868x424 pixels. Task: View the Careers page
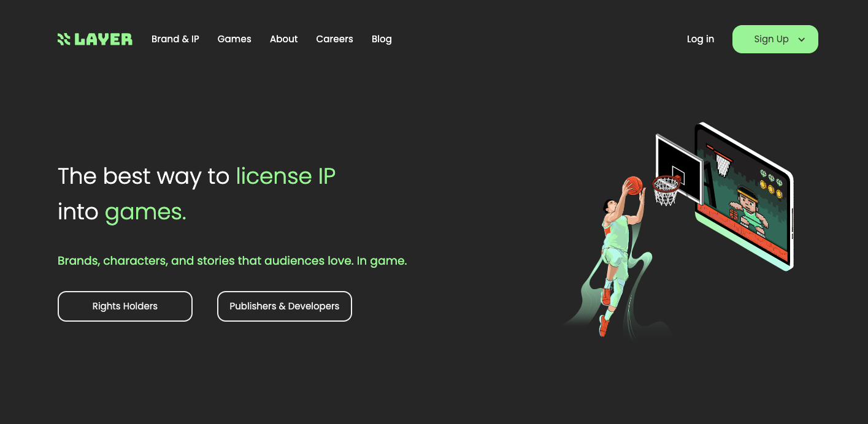point(334,39)
